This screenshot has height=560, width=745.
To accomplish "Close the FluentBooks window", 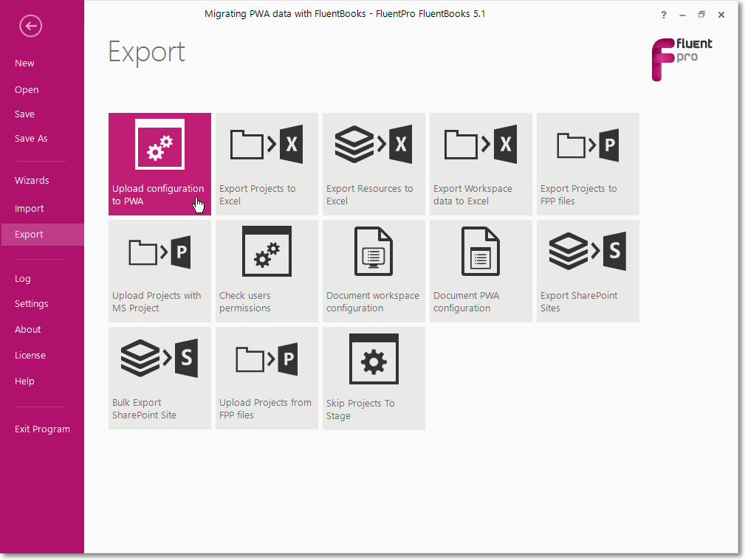I will tap(721, 15).
